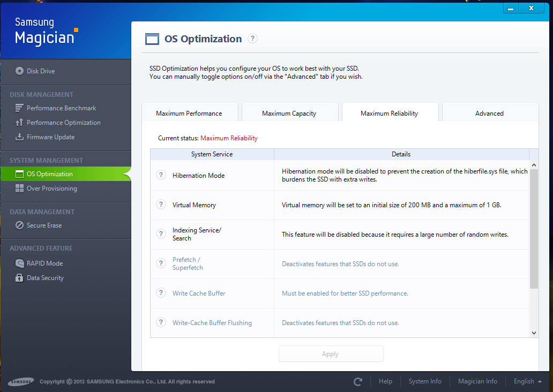Click the help icon for Virtual Memory
The height and width of the screenshot is (392, 553).
(x=161, y=205)
